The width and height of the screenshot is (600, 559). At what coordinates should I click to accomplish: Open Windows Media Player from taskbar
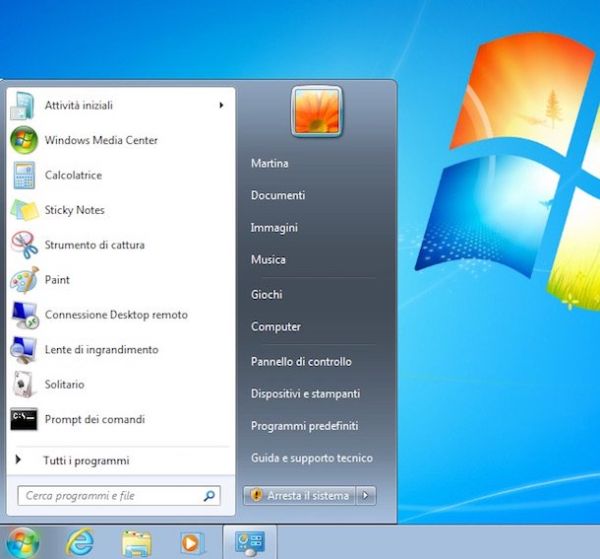coord(190,542)
